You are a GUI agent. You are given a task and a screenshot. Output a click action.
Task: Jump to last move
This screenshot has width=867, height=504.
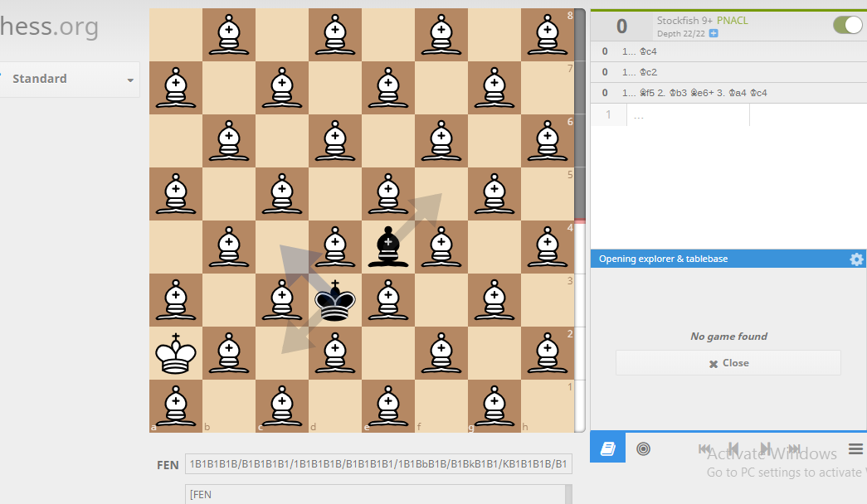click(795, 448)
